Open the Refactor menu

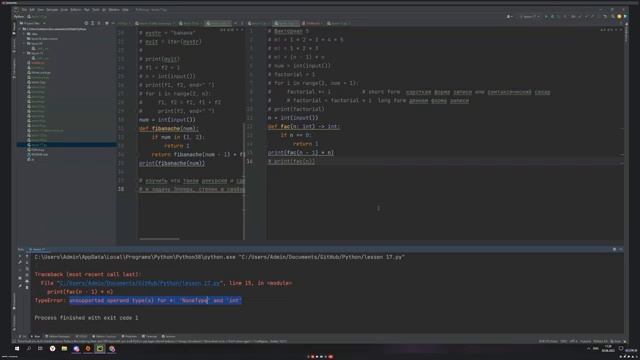[76, 10]
